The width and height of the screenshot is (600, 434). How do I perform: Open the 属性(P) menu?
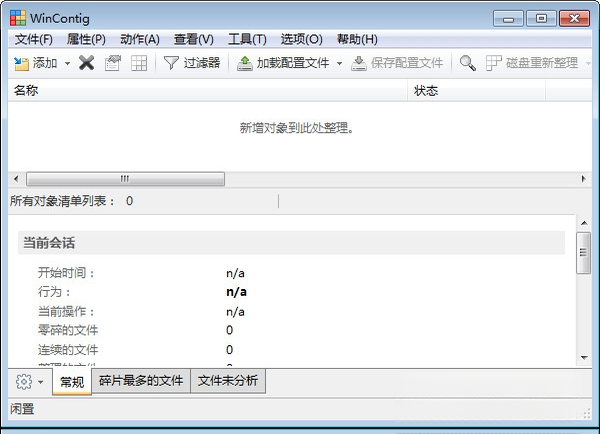[x=86, y=39]
